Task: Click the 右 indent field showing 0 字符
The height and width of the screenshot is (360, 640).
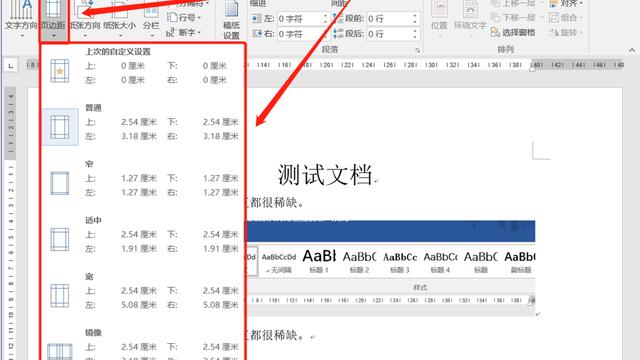Action: (x=303, y=34)
